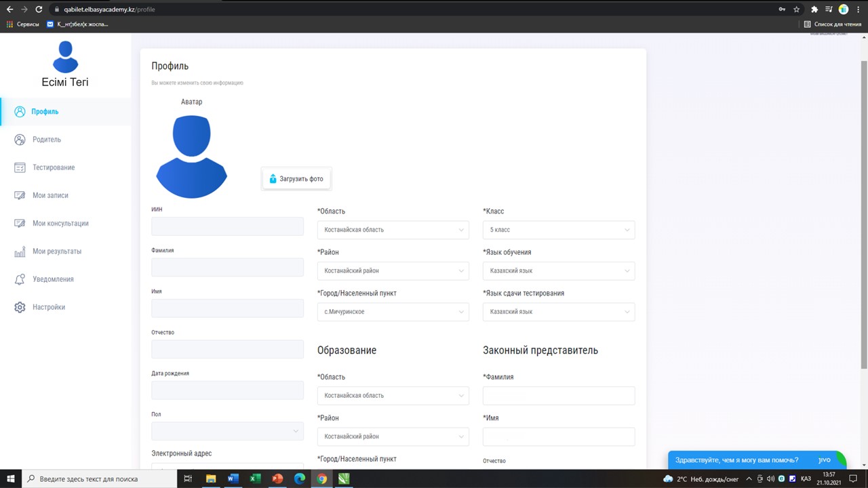Open Настройки gear icon
The height and width of the screenshot is (488, 868).
point(20,307)
